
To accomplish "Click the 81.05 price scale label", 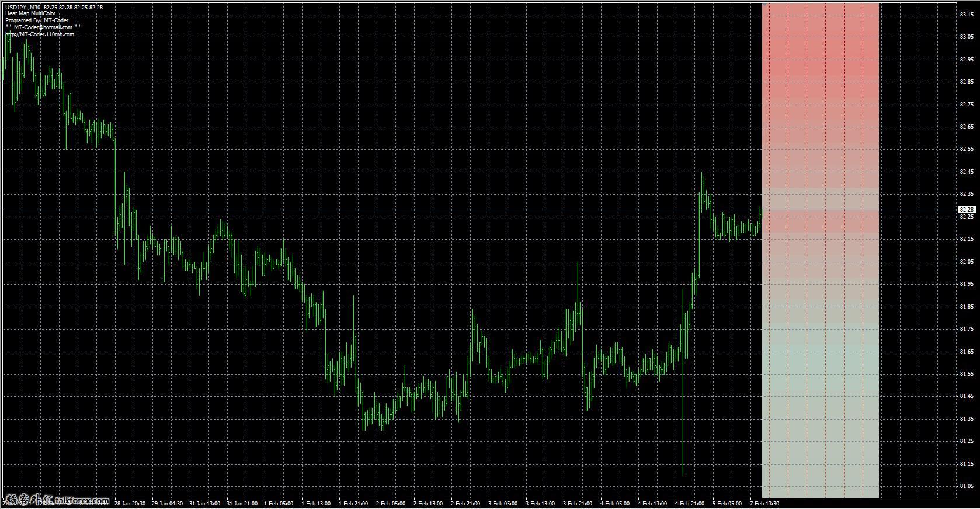I will 967,486.
